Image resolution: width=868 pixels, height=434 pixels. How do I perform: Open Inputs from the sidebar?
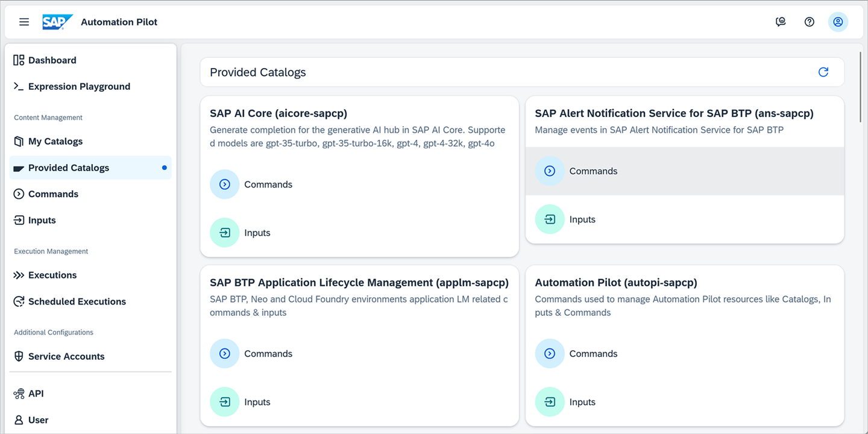[90, 220]
